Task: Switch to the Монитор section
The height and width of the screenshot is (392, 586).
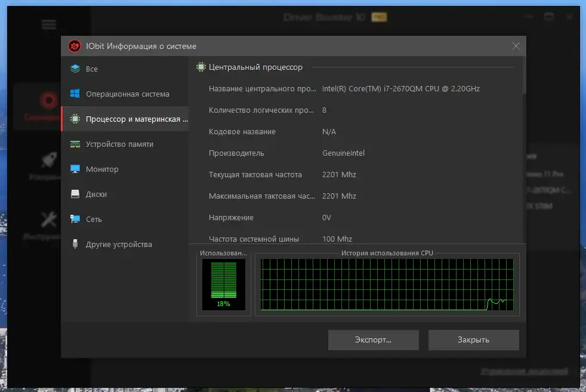Action: click(x=125, y=169)
